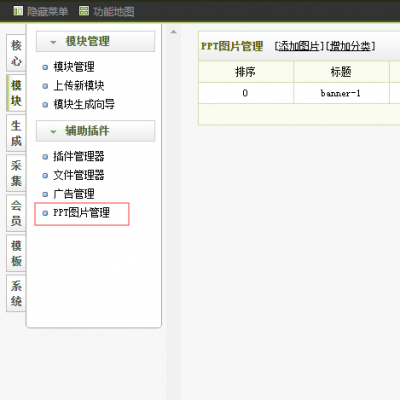Click the [增加分类] link
400x400 pixels.
[350, 46]
